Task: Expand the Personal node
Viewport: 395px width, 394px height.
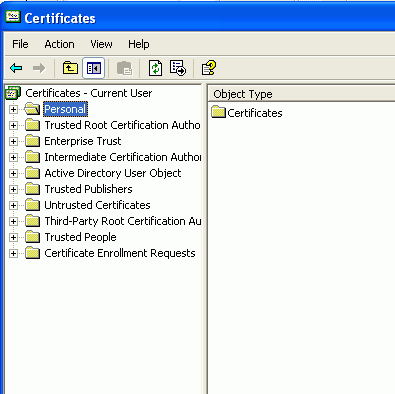Action: (x=13, y=109)
